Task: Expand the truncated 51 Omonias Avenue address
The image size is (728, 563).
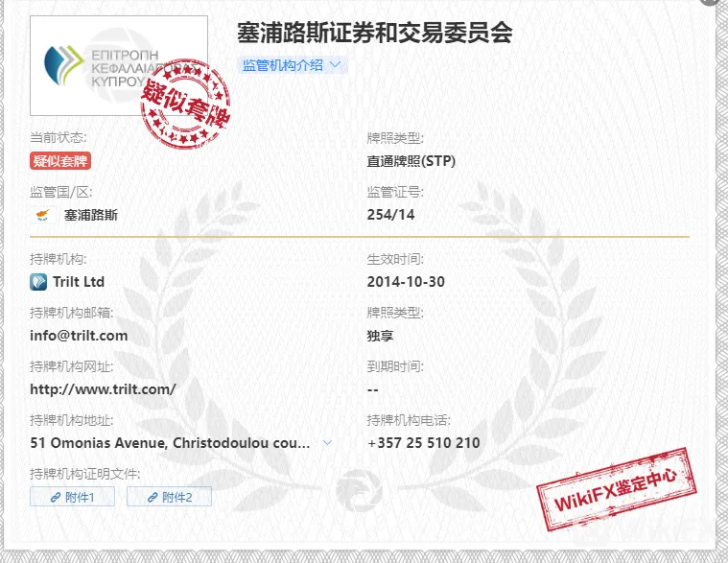Action: tap(327, 443)
